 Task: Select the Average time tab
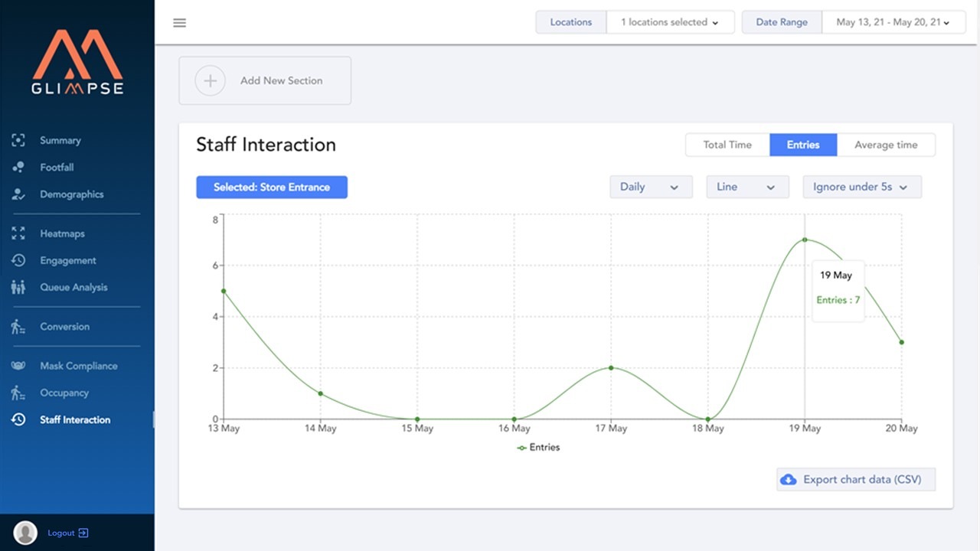886,145
